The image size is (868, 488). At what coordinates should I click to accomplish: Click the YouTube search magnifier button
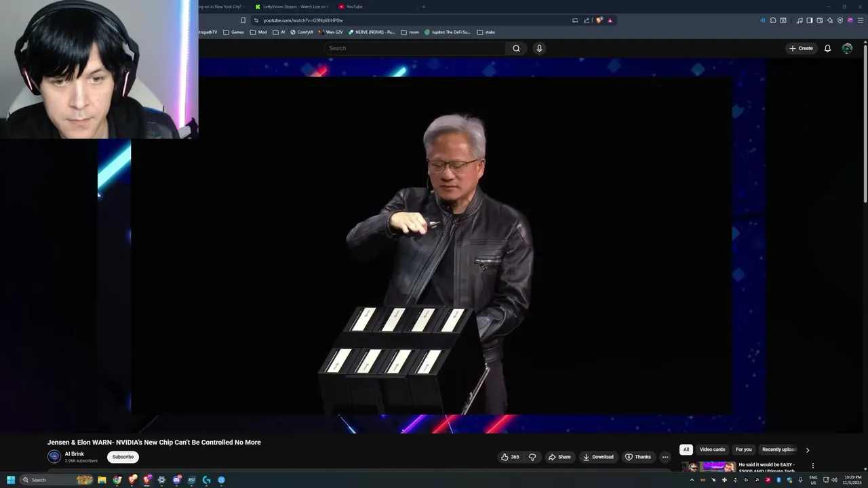[516, 48]
